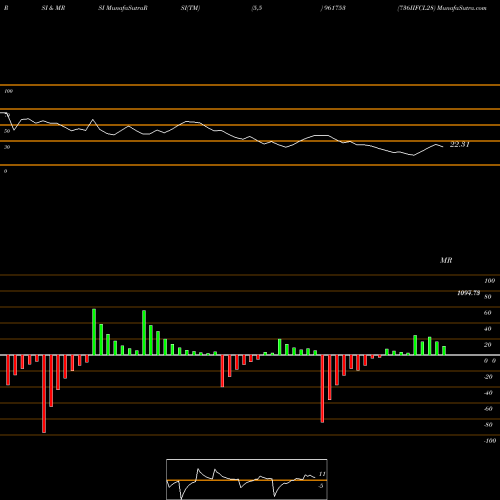Click the 'SI MunafaSutraR' header text

click(x=123, y=8)
